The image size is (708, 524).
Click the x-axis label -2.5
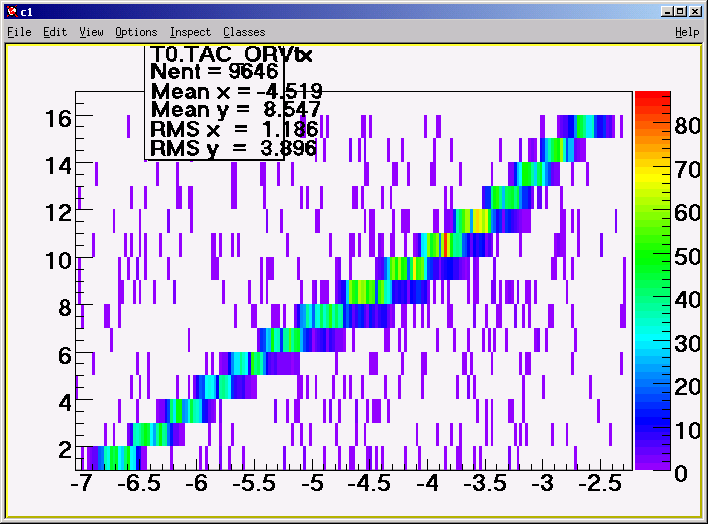point(600,483)
